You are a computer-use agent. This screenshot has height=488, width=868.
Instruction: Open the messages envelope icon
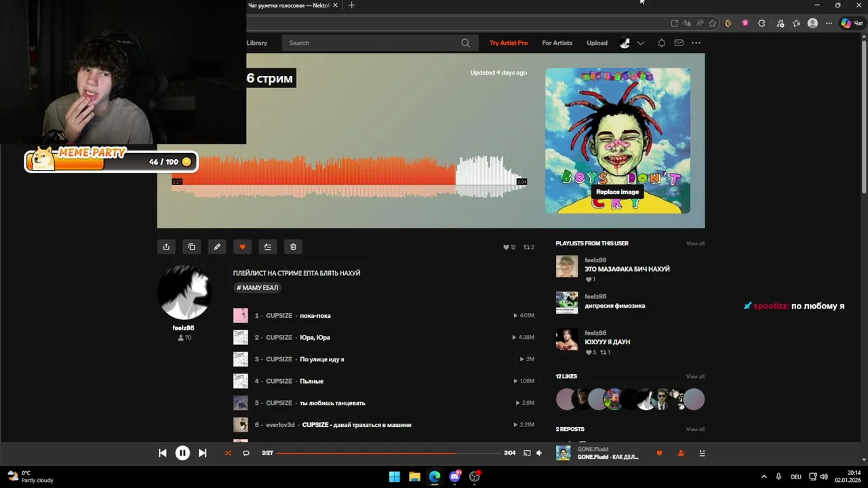click(x=679, y=43)
